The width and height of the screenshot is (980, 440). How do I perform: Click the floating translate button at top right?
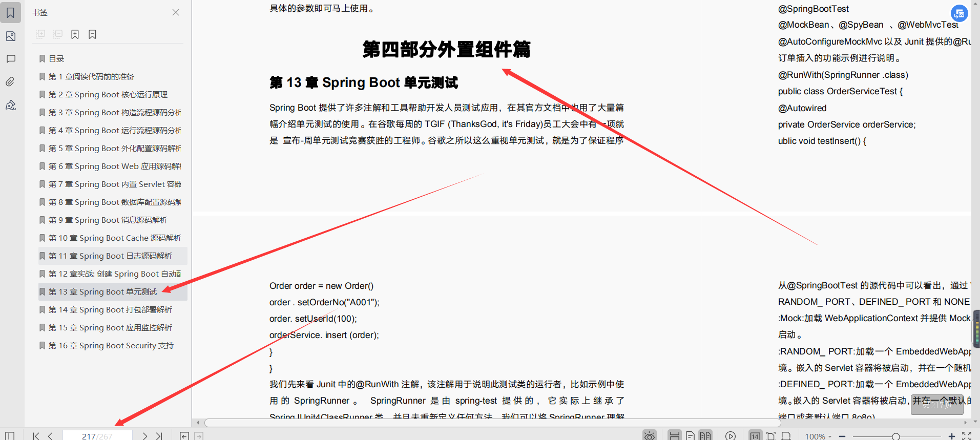click(x=959, y=13)
